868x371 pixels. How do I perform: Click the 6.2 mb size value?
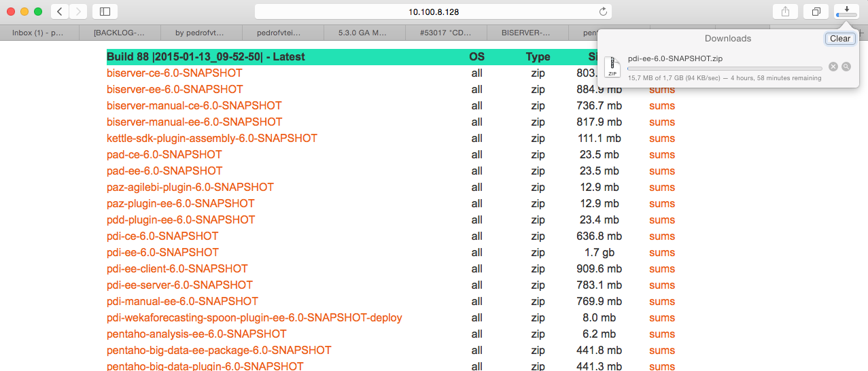(600, 334)
